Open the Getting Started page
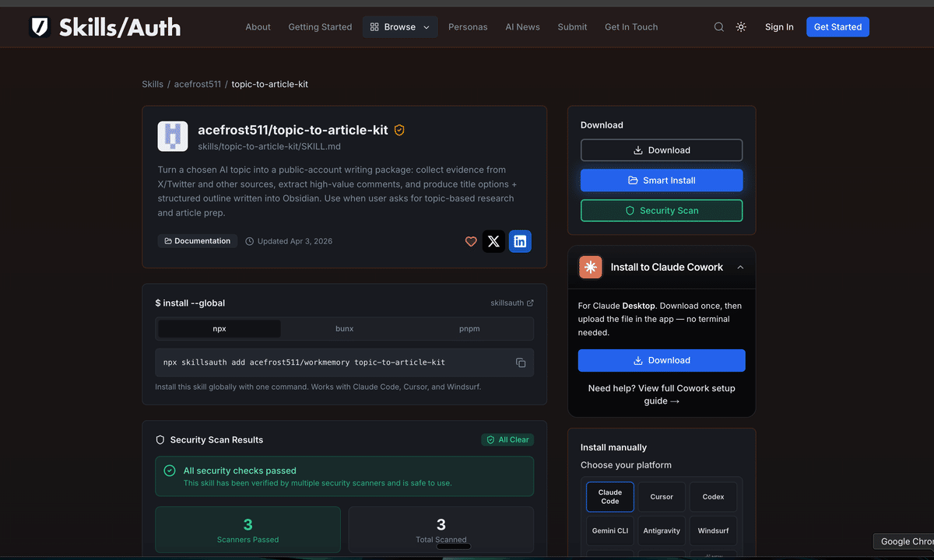This screenshot has height=560, width=934. 320,27
